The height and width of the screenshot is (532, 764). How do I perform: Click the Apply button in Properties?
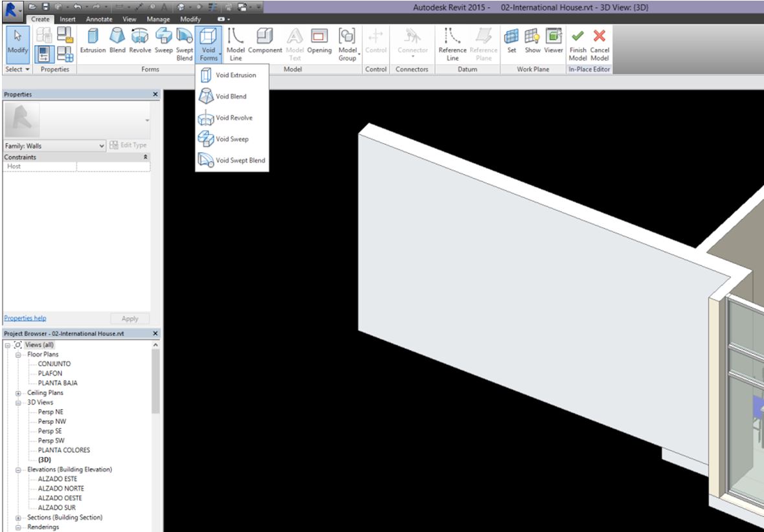point(129,318)
